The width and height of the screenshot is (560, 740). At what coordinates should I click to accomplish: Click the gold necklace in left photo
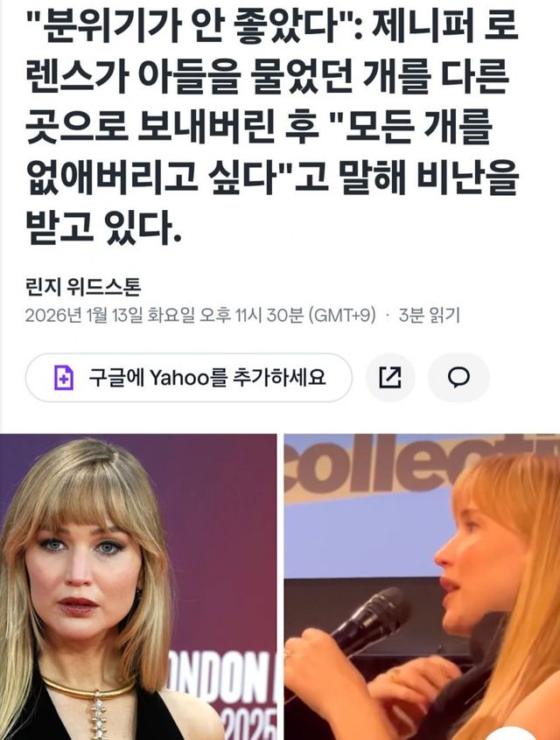[93, 693]
